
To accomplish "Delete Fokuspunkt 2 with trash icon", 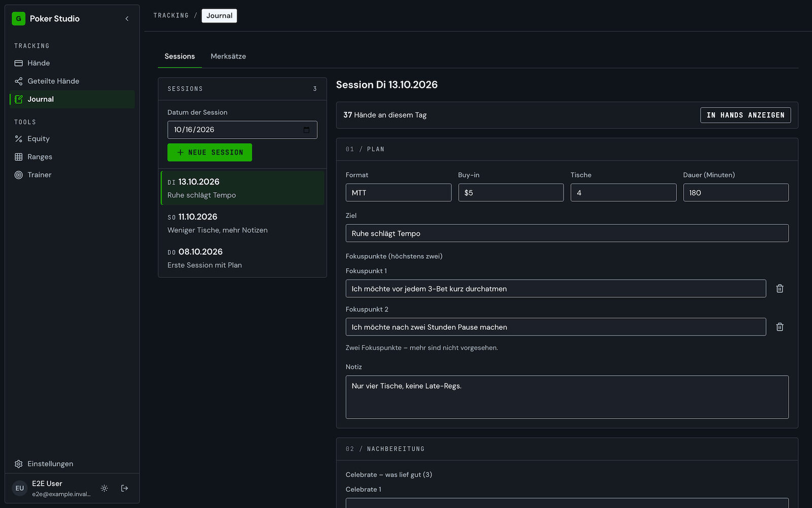I will (780, 327).
